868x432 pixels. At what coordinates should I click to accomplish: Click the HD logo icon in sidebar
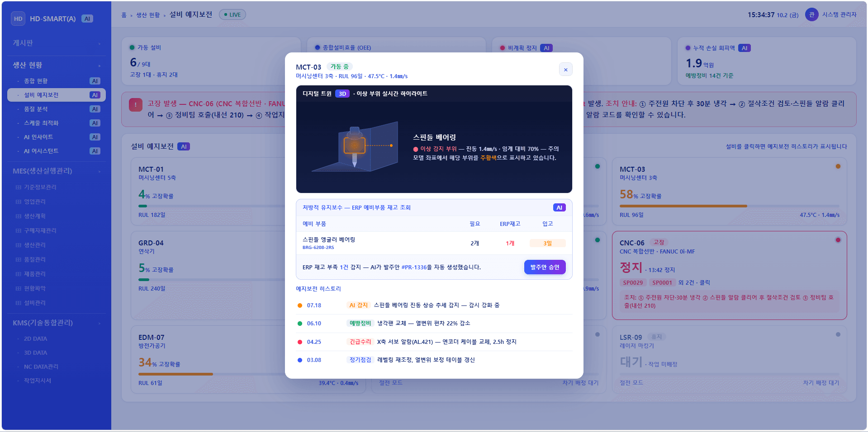[18, 19]
